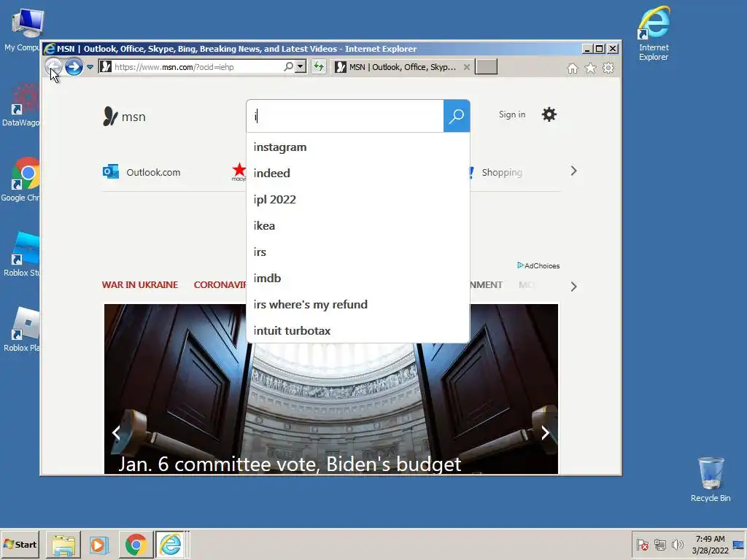The height and width of the screenshot is (560, 747).
Task: Select the 'ikea' suggestion
Action: (x=357, y=226)
